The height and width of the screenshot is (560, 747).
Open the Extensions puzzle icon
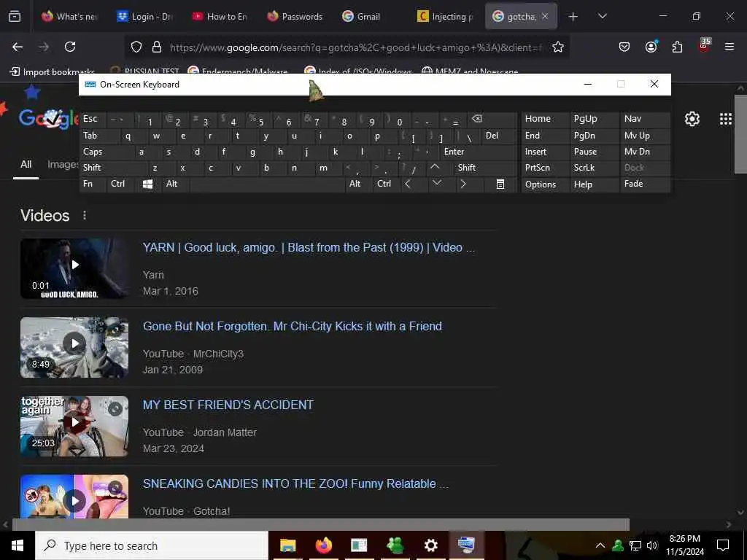677,47
